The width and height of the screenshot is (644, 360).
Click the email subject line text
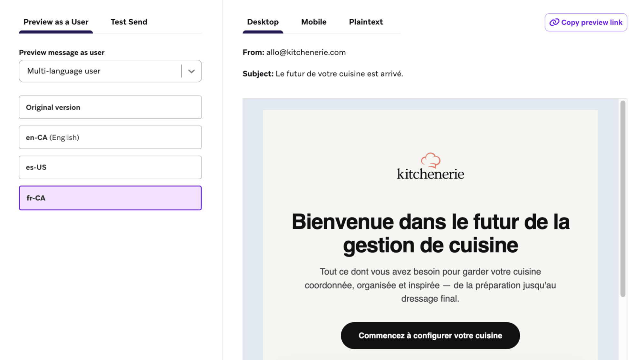click(339, 74)
